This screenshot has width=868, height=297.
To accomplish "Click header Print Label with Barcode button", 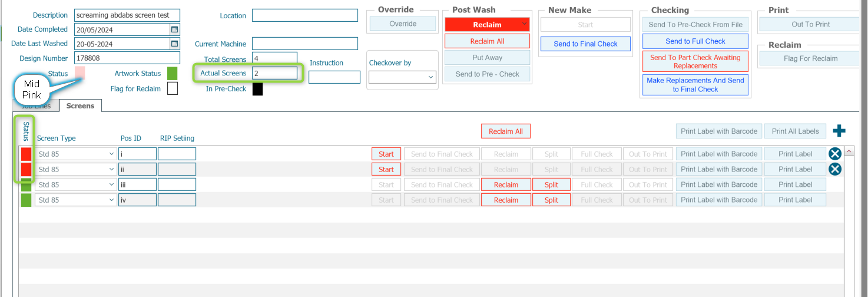I will (719, 131).
